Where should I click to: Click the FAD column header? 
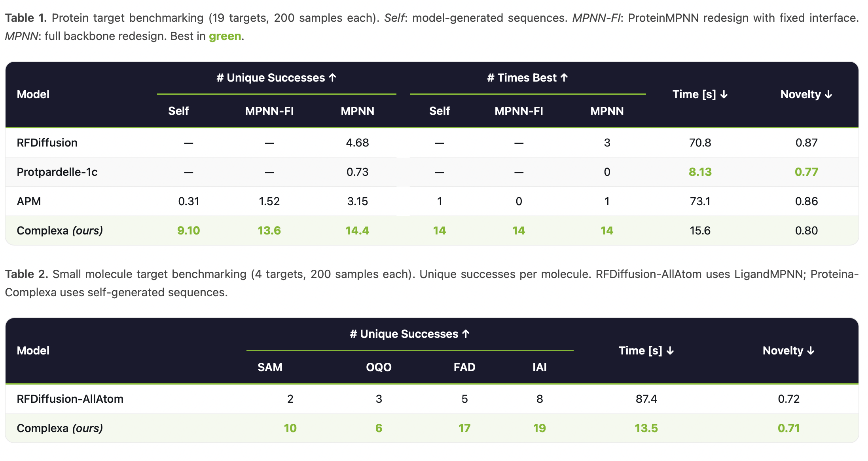464,367
